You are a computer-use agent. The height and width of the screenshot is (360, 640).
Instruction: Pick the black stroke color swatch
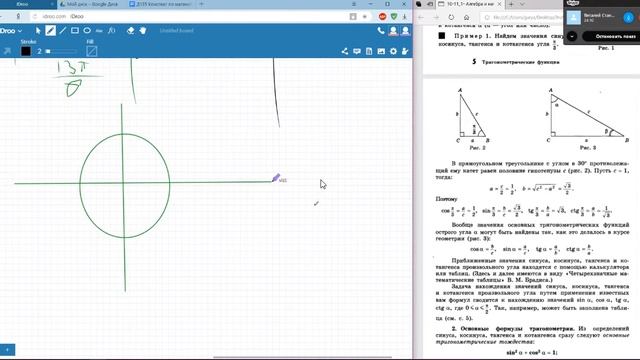tap(26, 51)
